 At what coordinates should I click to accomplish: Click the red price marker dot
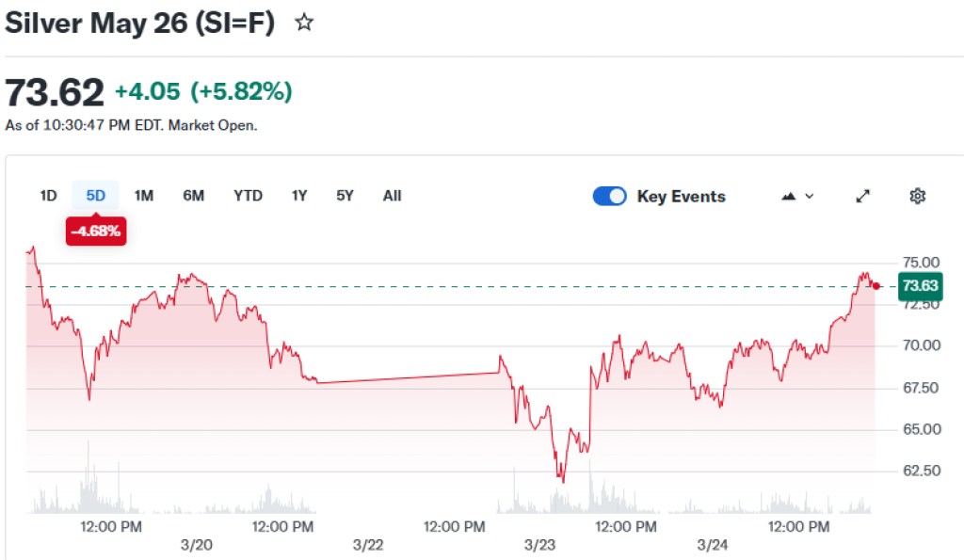877,285
